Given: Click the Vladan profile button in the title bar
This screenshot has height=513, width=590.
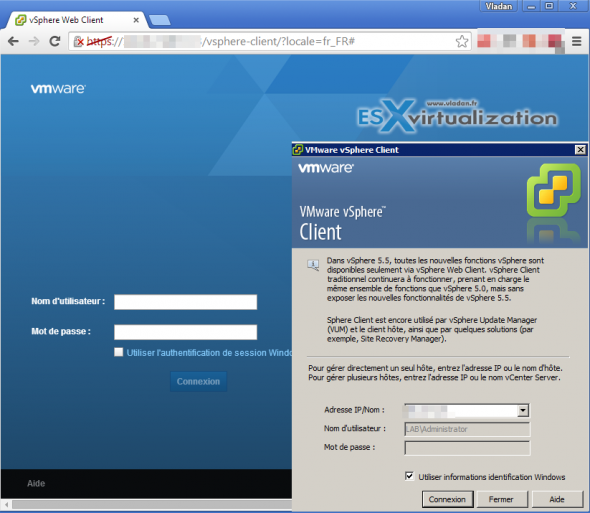Looking at the screenshot, I should coord(499,6).
